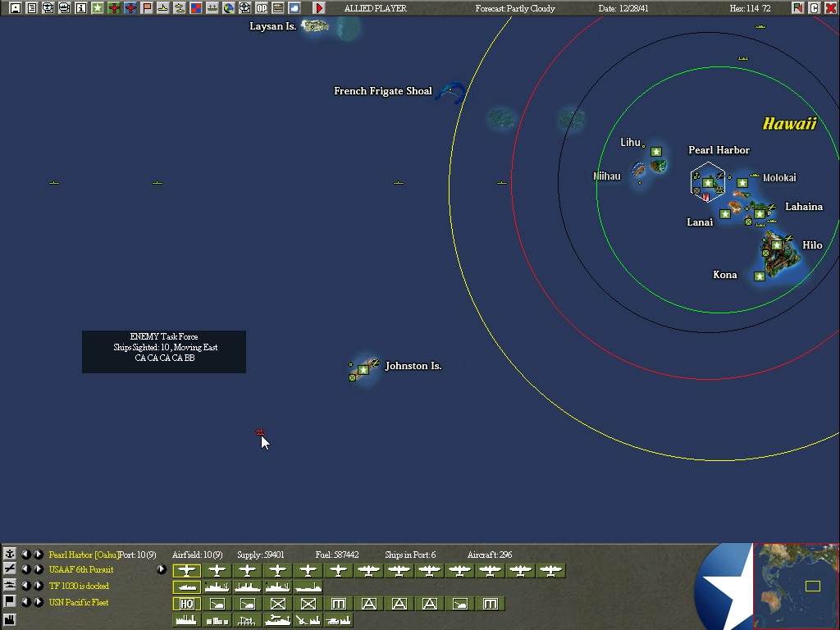This screenshot has height=630, width=840.
Task: Previous air group arrow beside USAAF 6th Pursuit
Action: pos(25,569)
